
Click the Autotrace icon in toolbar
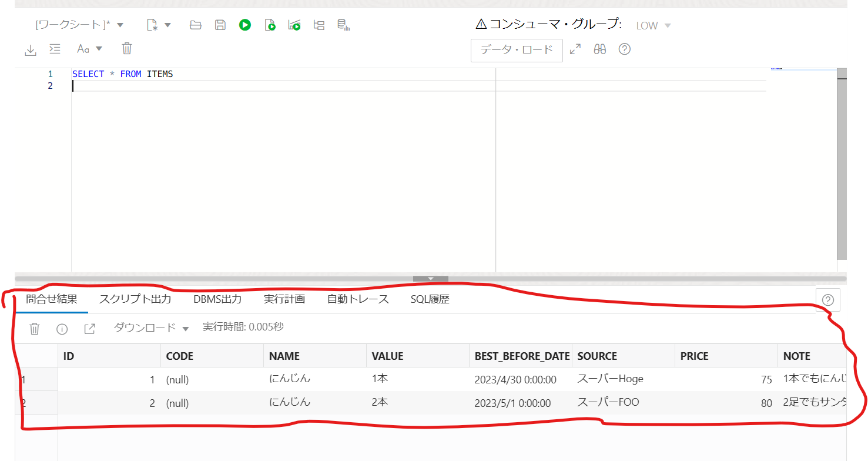pos(294,25)
